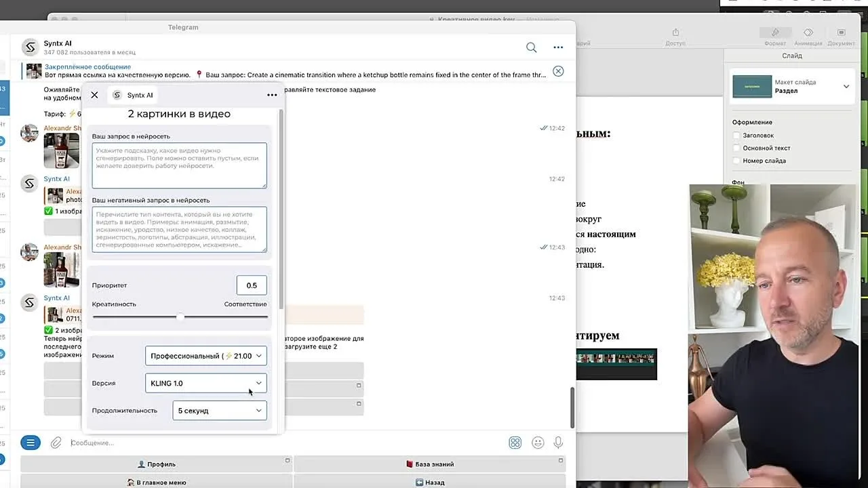Click the Креативность slider label
The image size is (868, 488).
[x=114, y=304]
